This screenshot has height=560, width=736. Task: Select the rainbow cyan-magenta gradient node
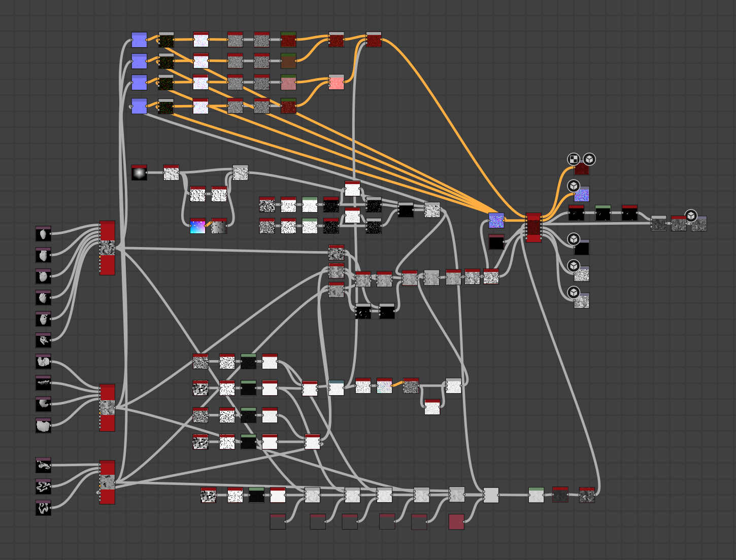point(197,226)
